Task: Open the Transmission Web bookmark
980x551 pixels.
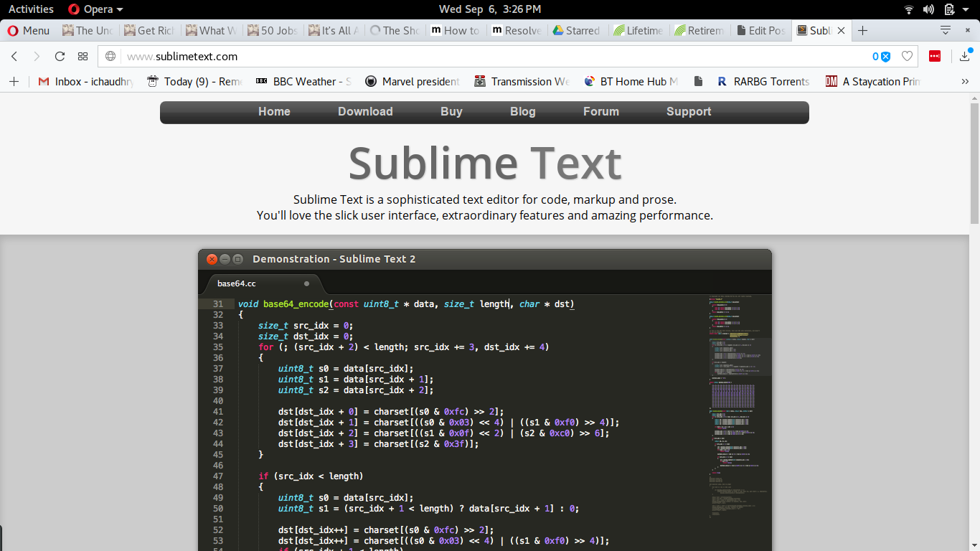Action: pos(522,81)
